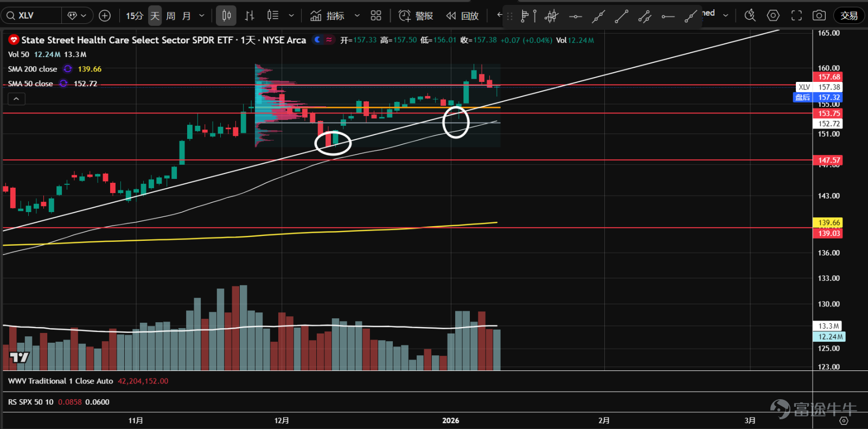Select the volume profile drawing tool
The image size is (868, 429).
tap(528, 16)
